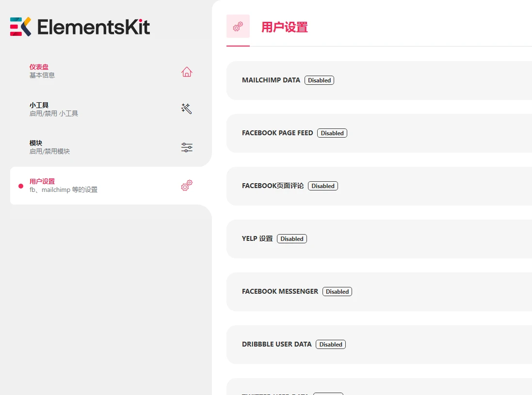Click the red dot indicator next to 用户设置
The height and width of the screenshot is (395, 532).
pyautogui.click(x=20, y=186)
